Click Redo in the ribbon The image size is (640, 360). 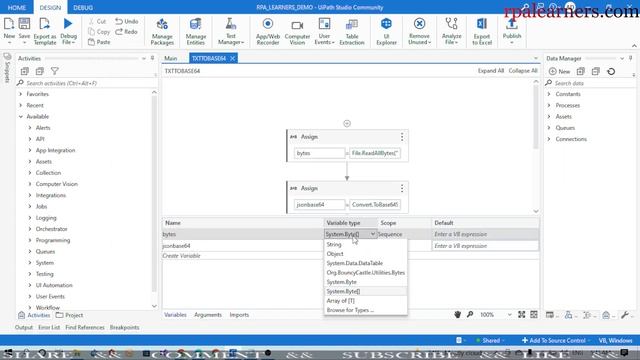pos(127,31)
